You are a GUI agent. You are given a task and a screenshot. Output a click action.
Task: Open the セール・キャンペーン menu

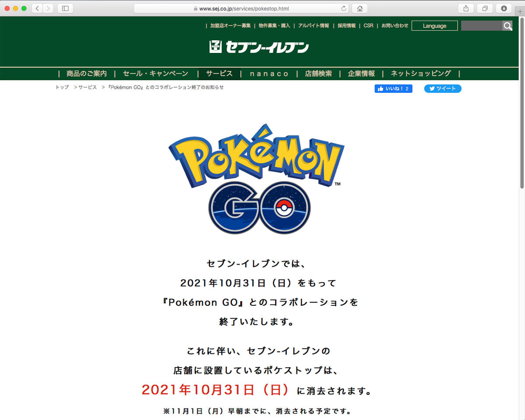pyautogui.click(x=155, y=73)
